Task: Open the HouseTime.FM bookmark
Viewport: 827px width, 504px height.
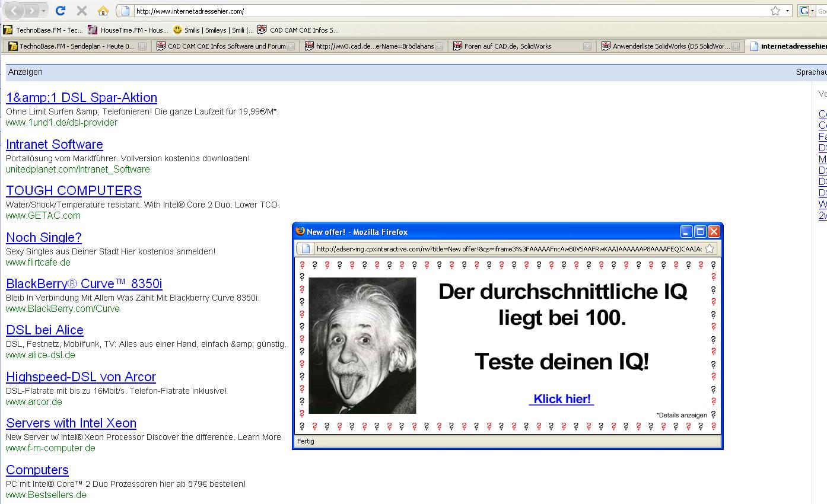Action: pyautogui.click(x=128, y=30)
